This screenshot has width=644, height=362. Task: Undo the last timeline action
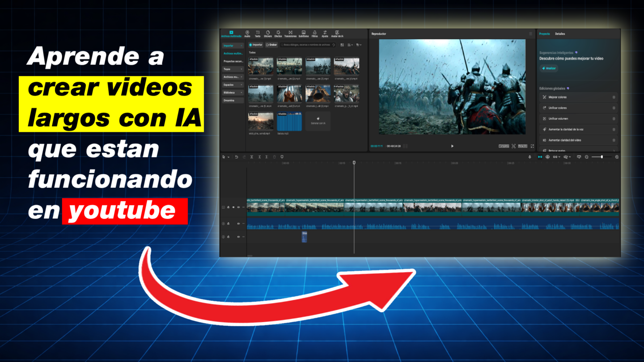pyautogui.click(x=237, y=157)
